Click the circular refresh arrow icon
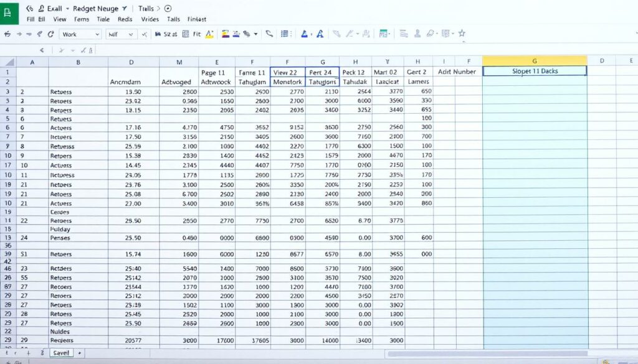Image resolution: width=638 pixels, height=364 pixels. pyautogui.click(x=51, y=34)
